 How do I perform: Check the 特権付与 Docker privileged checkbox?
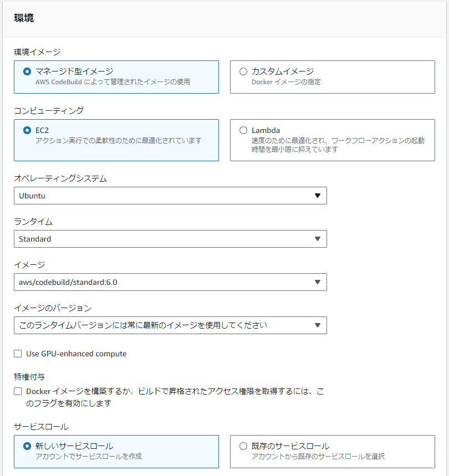coord(17,391)
